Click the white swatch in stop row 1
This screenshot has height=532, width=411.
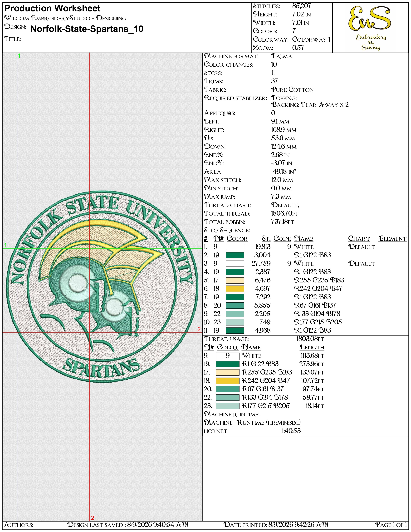point(235,247)
